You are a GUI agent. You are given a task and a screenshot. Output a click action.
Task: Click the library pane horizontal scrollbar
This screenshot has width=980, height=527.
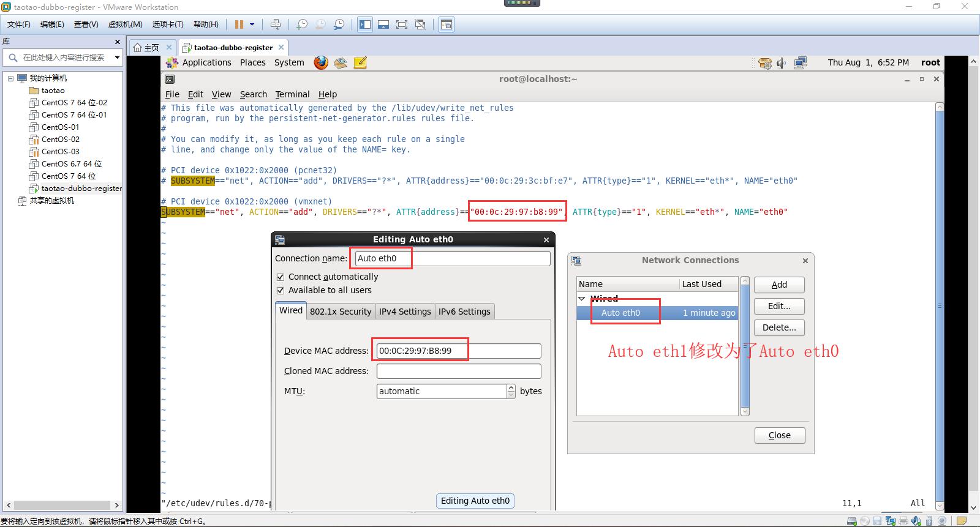click(63, 505)
